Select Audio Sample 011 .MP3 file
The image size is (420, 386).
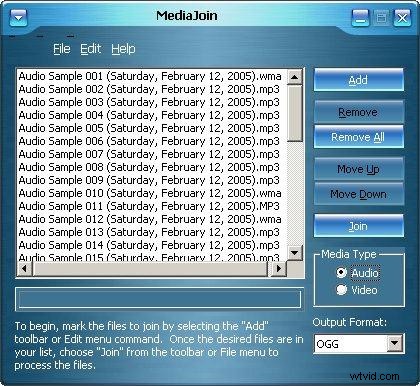point(149,206)
